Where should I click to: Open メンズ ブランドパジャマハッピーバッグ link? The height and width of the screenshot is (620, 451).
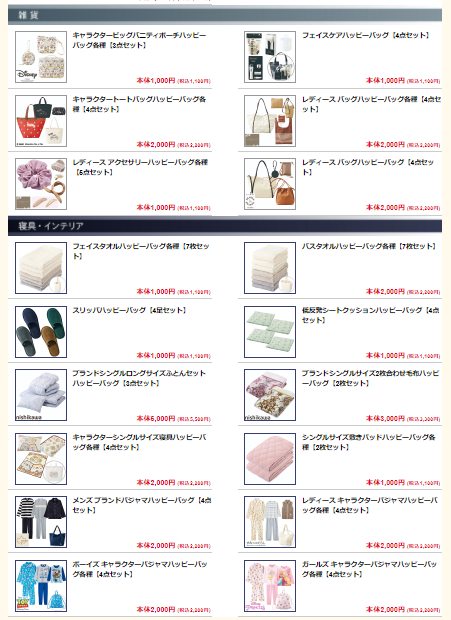(142, 505)
